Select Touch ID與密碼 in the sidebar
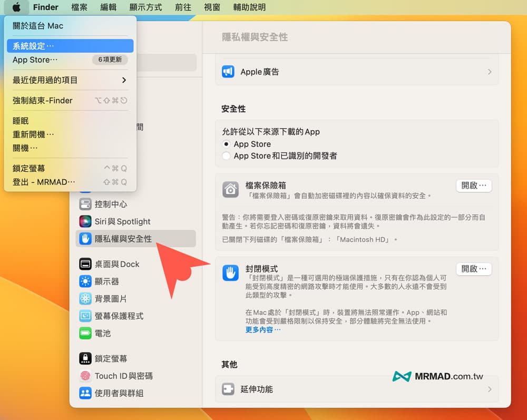Image resolution: width=527 pixels, height=420 pixels. click(136, 376)
